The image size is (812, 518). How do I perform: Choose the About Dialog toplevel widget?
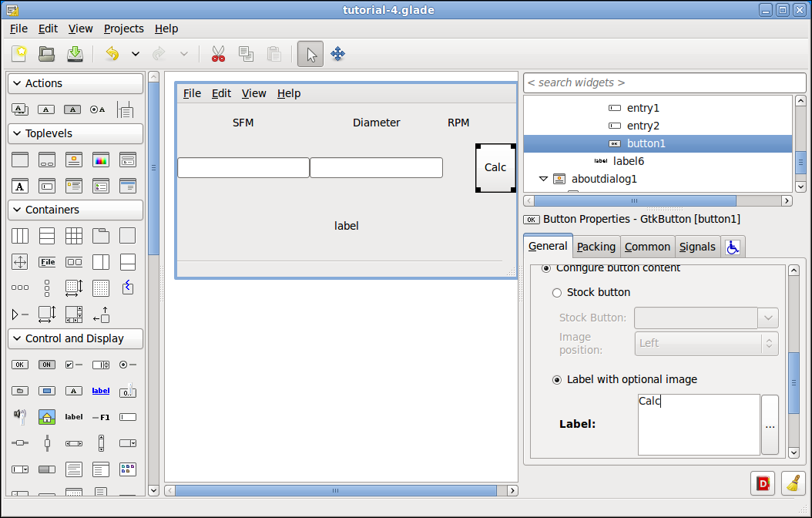(74, 160)
